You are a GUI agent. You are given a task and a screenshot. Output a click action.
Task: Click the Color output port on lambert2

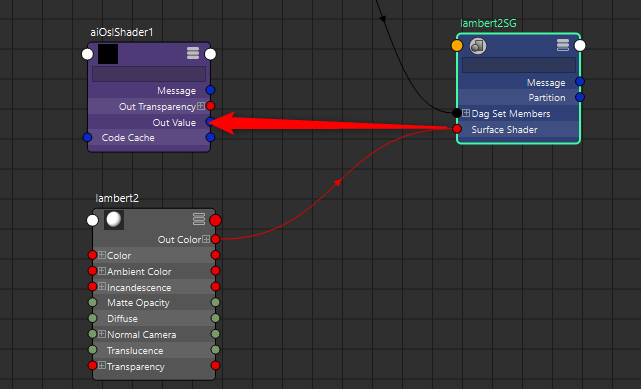[215, 255]
